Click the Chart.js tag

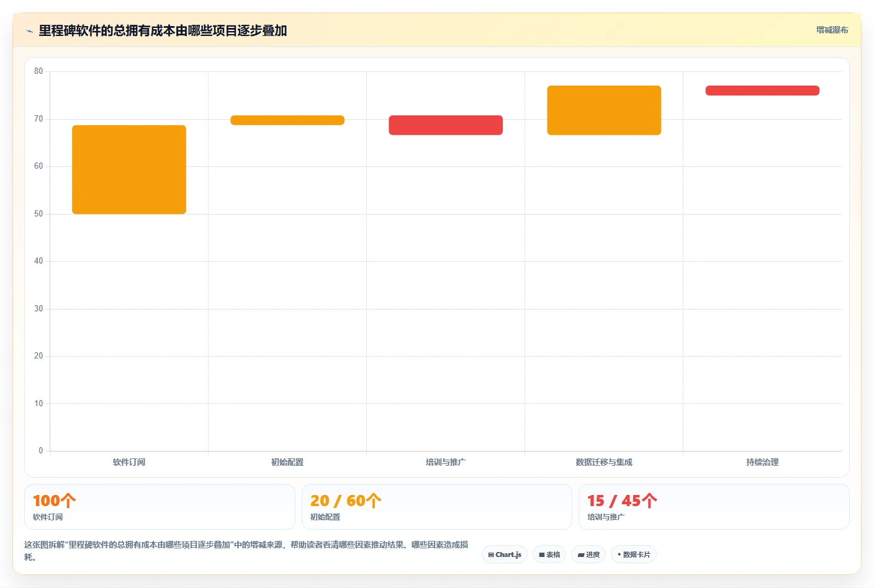tap(505, 555)
